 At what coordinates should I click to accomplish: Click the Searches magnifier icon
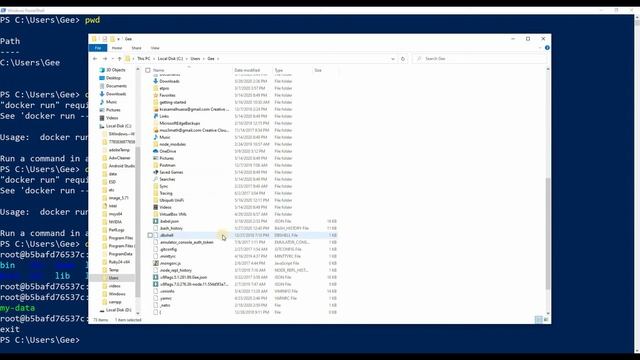click(156, 179)
